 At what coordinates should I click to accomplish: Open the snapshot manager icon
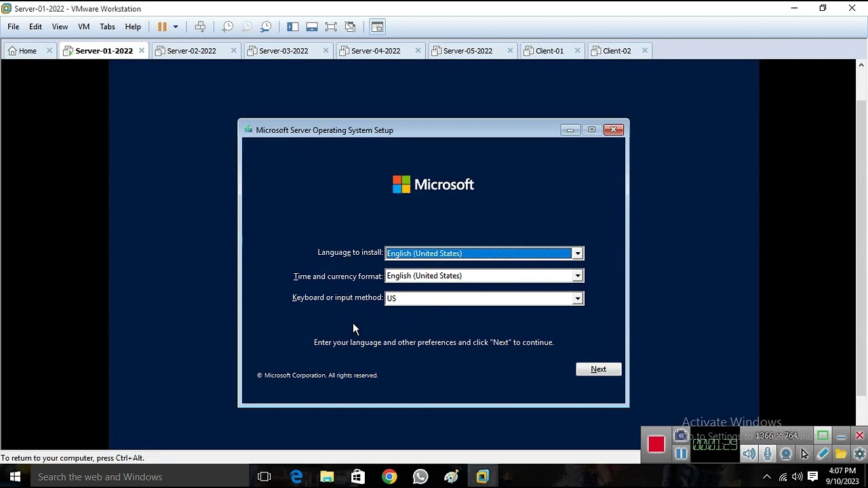pyautogui.click(x=266, y=26)
